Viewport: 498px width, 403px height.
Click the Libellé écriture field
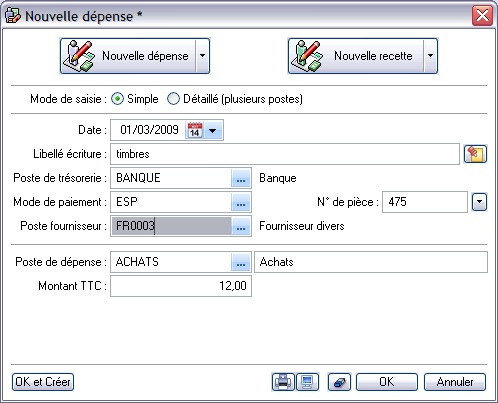pos(285,154)
